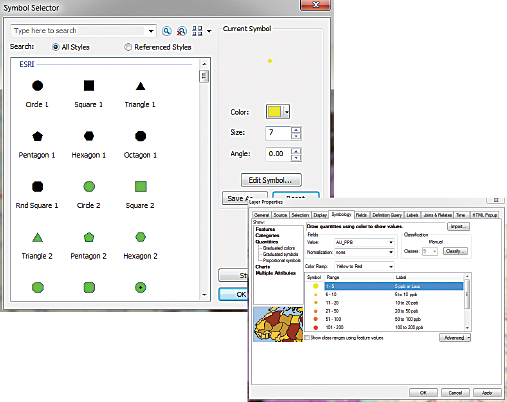Enable Show class ranges using feature values

point(307,338)
